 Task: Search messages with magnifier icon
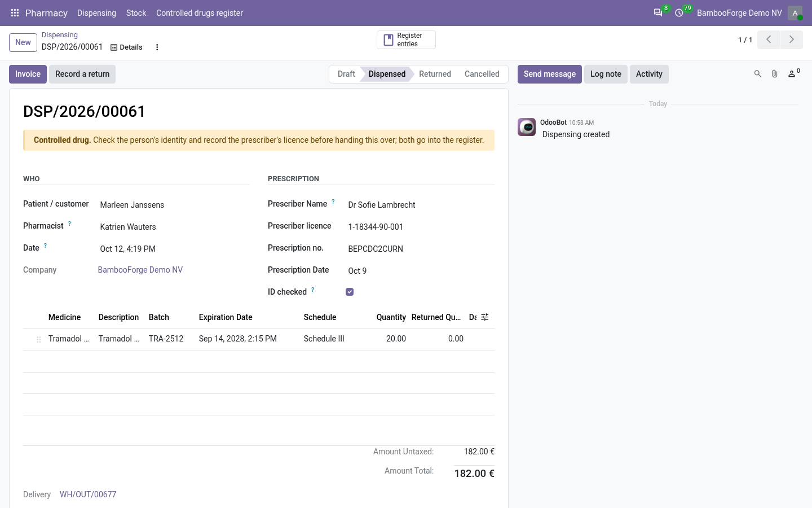[758, 74]
